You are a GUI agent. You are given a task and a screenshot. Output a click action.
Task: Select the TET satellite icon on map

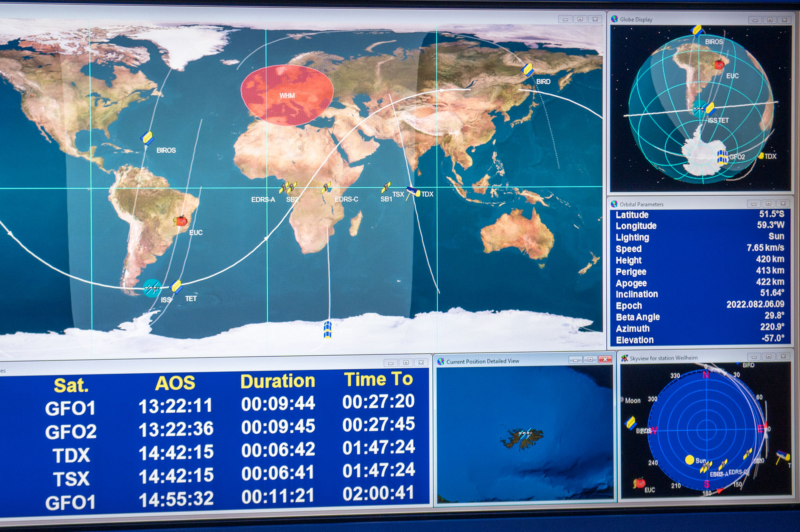(x=176, y=286)
